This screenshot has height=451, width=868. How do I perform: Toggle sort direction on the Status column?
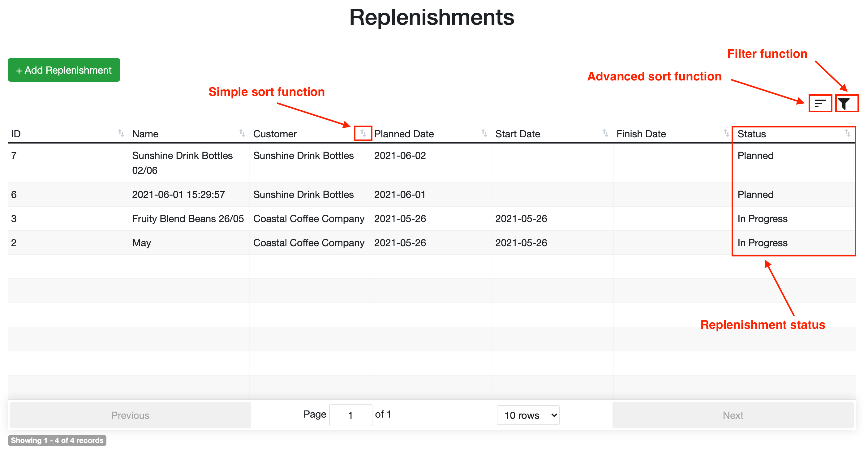(848, 134)
